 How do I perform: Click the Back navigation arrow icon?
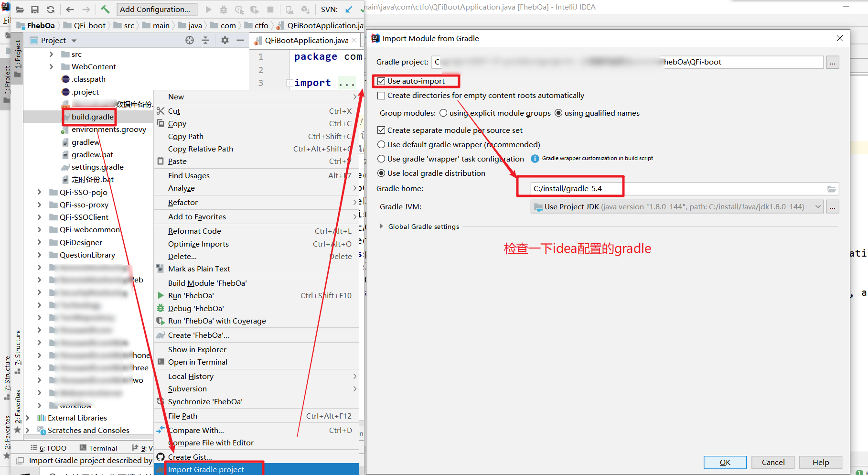70,9
